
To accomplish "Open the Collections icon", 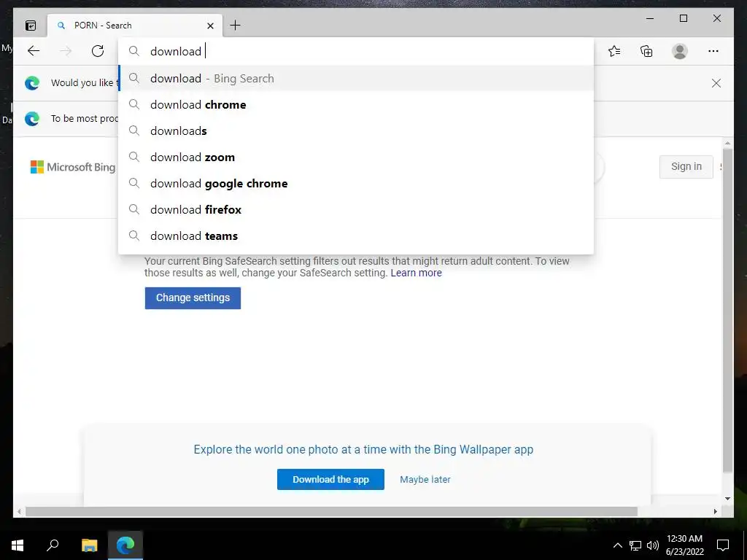I will pyautogui.click(x=646, y=51).
